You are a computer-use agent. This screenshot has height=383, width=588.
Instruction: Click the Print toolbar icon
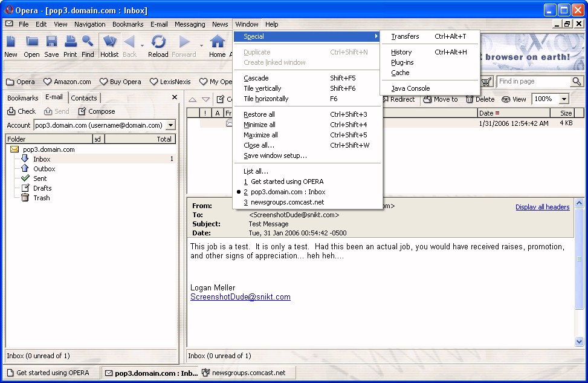[70, 45]
